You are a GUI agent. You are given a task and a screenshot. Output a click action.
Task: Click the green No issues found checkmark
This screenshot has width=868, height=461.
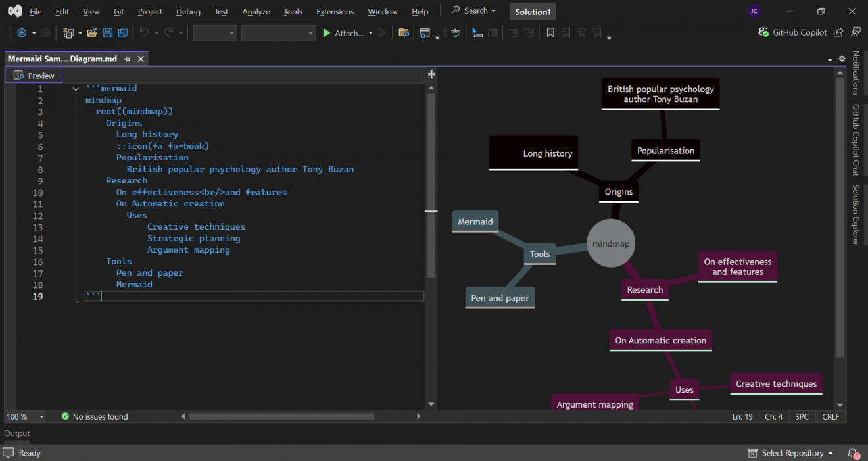(65, 416)
